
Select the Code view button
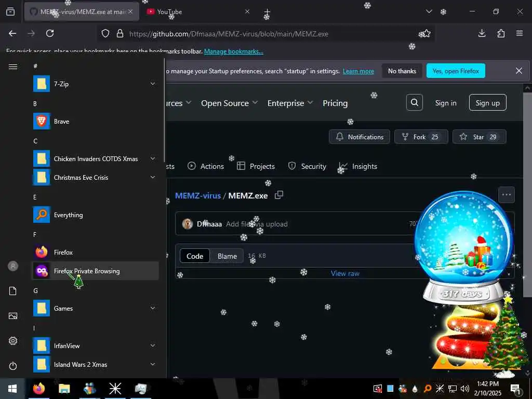point(195,256)
